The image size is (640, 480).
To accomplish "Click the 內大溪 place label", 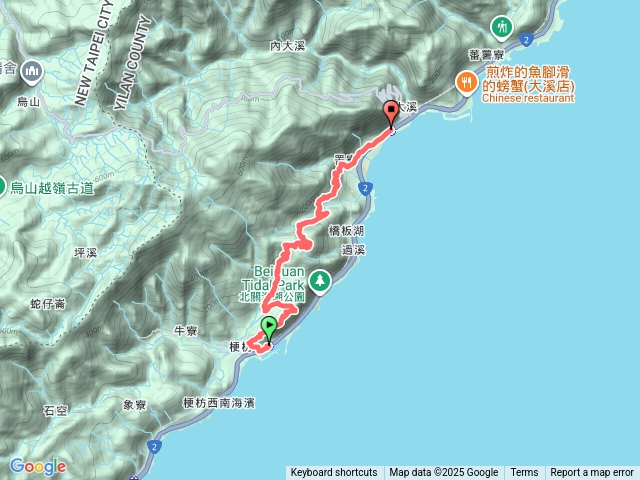I will tap(287, 46).
